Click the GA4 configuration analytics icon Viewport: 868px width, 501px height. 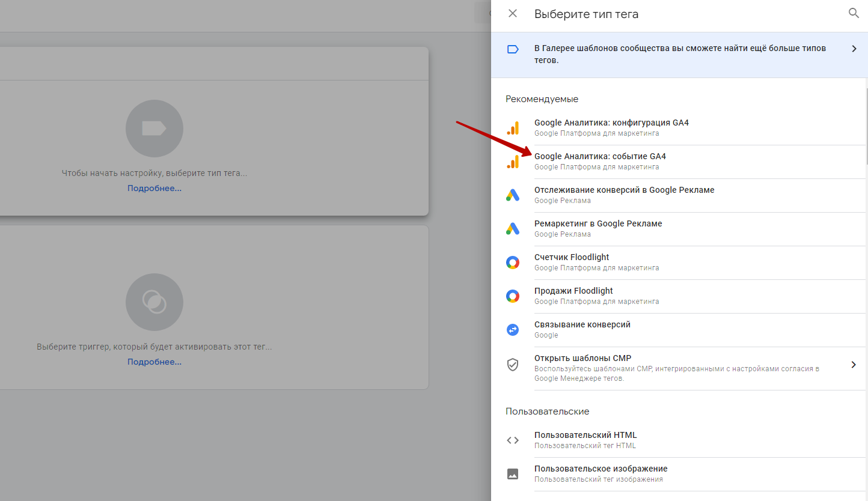pyautogui.click(x=513, y=128)
